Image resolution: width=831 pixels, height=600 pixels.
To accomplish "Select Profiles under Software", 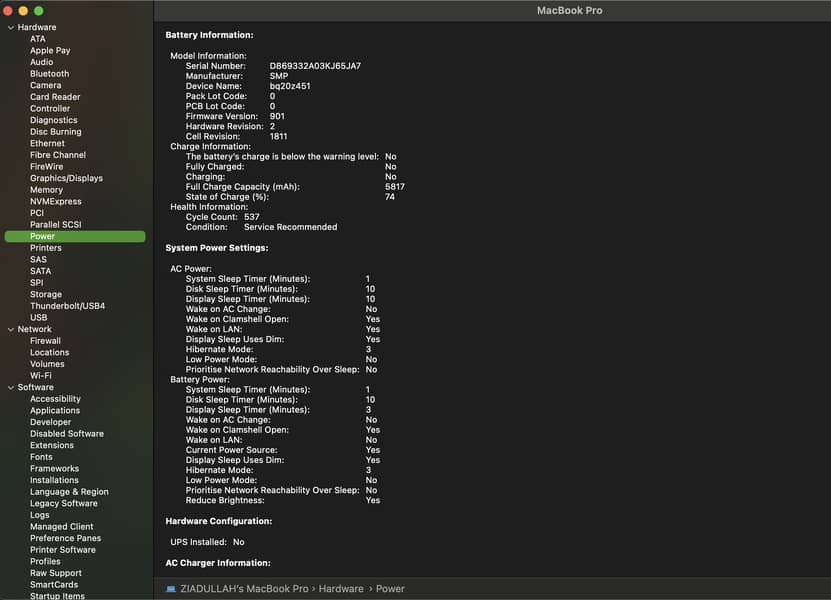I will (45, 562).
